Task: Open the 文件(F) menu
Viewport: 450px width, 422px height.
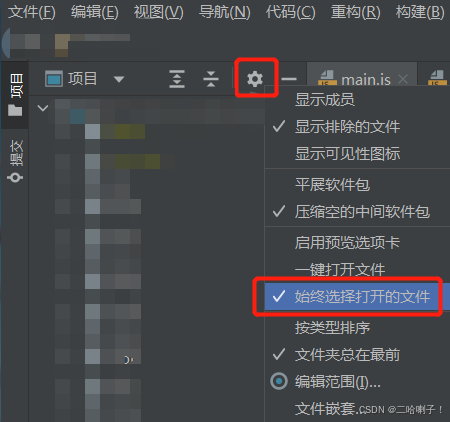Action: 32,12
